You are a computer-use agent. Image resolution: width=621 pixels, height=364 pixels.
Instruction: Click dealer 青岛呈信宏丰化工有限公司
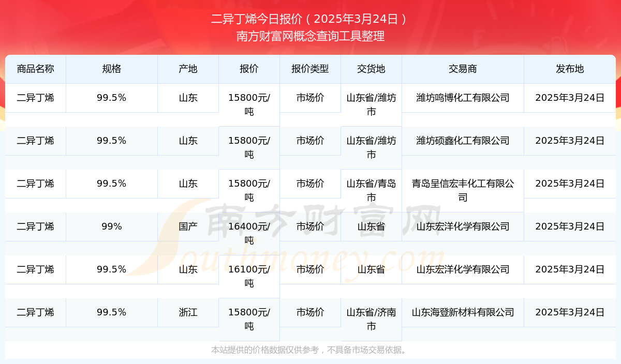(463, 190)
